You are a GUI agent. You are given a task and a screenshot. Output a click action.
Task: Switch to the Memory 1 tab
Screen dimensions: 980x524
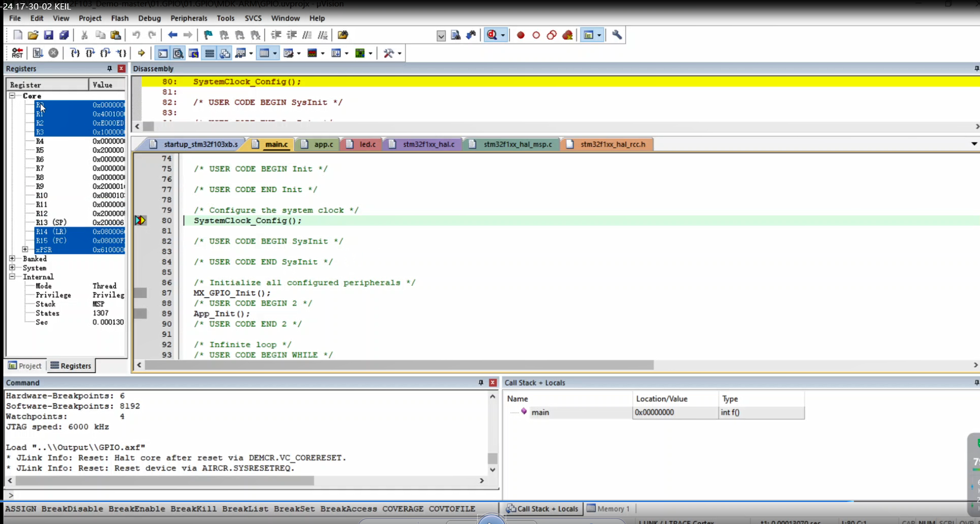coord(609,509)
